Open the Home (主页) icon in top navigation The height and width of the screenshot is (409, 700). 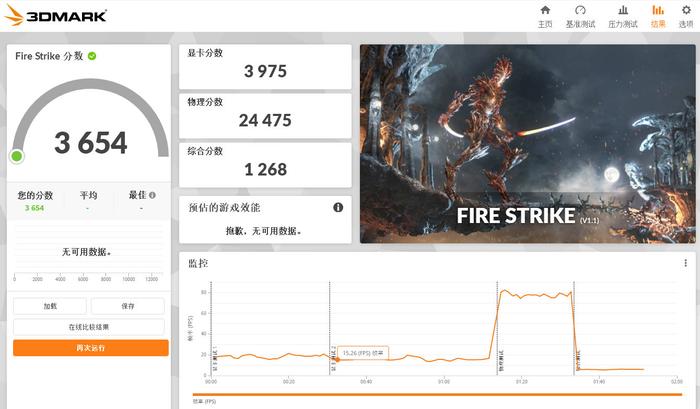coord(545,10)
